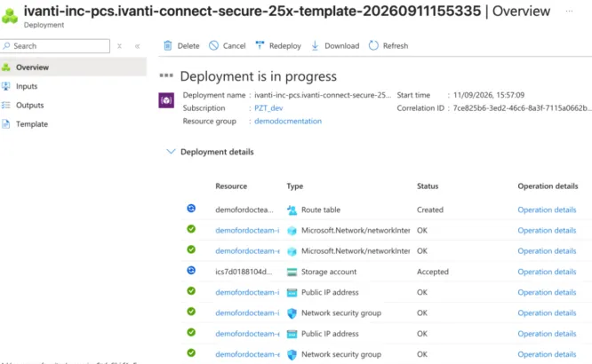
Task: Click the first network interface cube icon
Action: tap(292, 231)
